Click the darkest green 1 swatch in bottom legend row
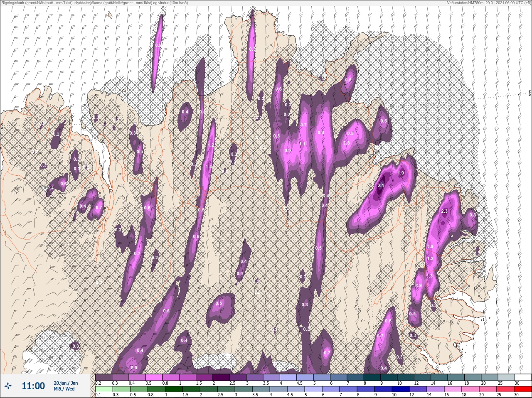Image resolution: width=532 pixels, height=398 pixels. pyautogui.click(x=174, y=389)
